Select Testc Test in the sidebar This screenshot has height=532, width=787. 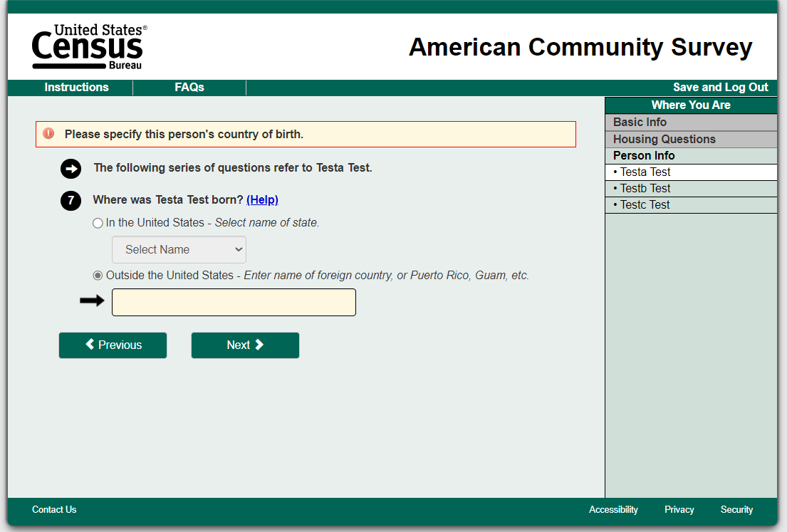pos(645,205)
